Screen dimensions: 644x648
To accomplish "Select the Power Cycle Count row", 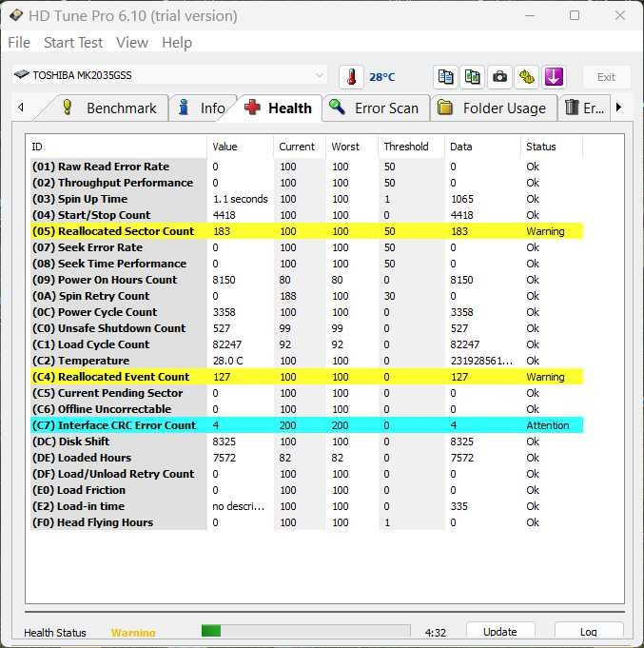I will (x=306, y=312).
